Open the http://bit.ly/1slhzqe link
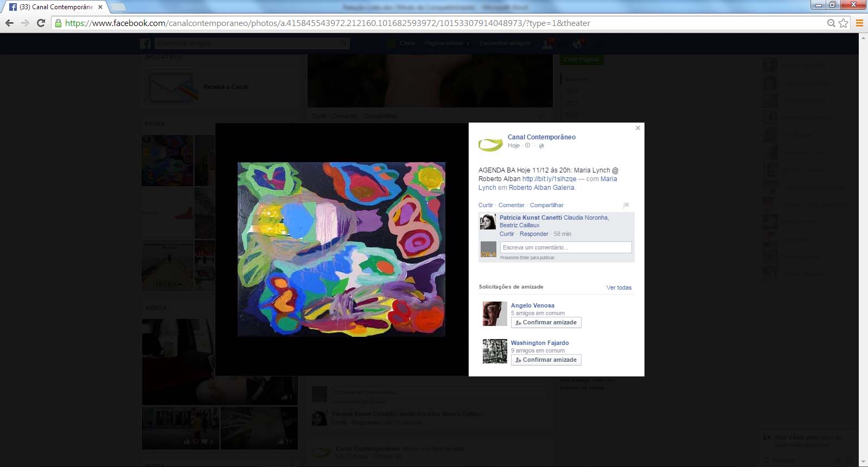The height and width of the screenshot is (467, 868). point(550,179)
